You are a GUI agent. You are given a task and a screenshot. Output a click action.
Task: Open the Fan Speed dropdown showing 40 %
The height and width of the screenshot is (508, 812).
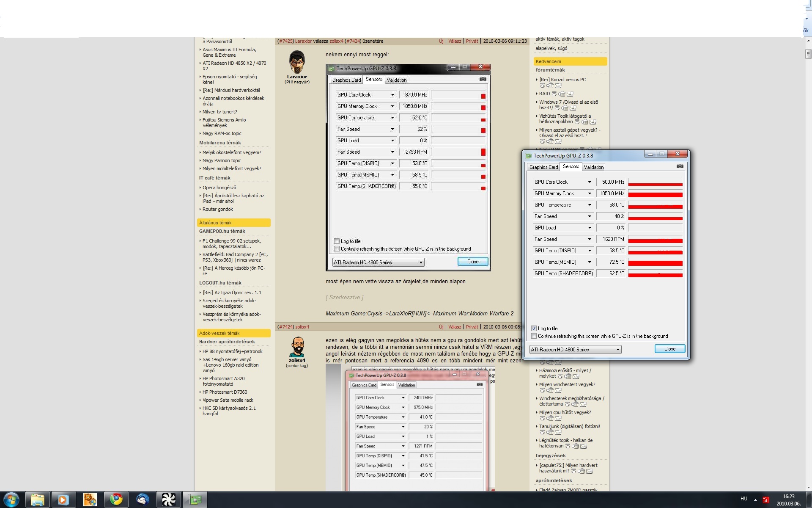pos(563,216)
